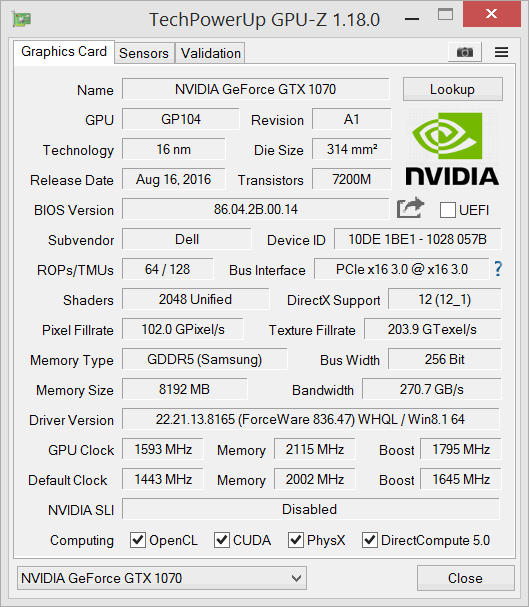Switch to the Sensors tab

(144, 53)
